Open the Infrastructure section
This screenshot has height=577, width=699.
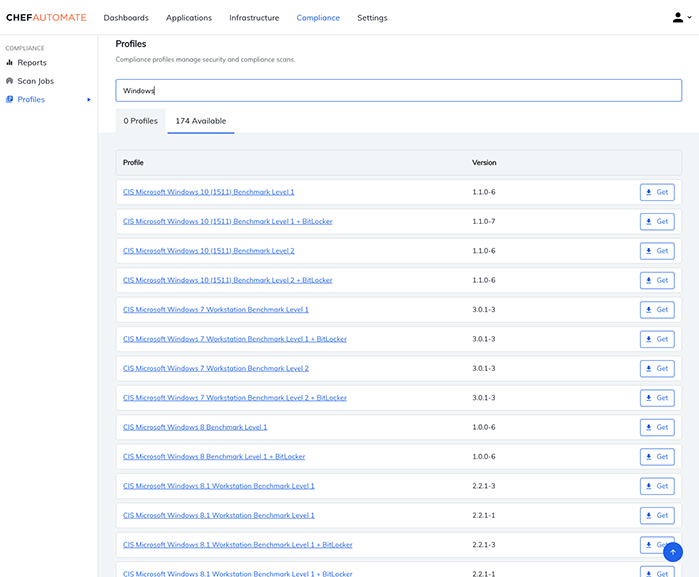point(254,18)
